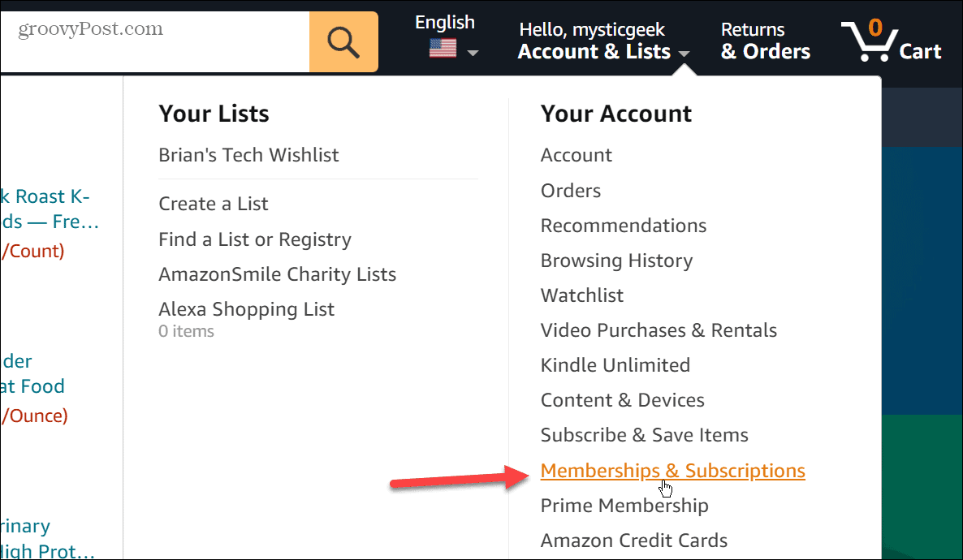Click the orange search magnifier button
This screenshot has height=560, width=963.
(343, 42)
